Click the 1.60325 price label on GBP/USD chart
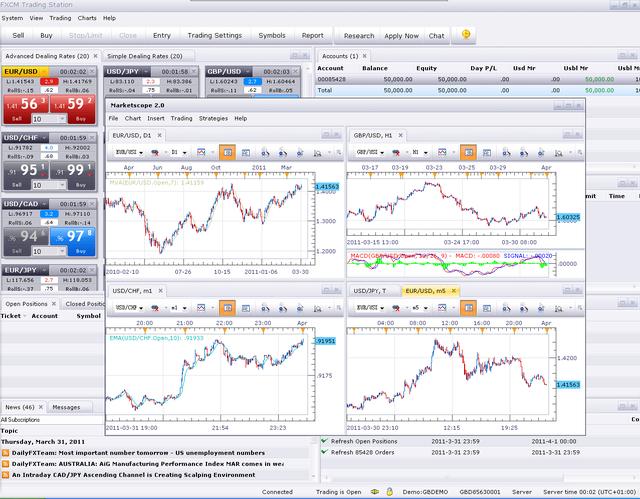 (x=568, y=217)
